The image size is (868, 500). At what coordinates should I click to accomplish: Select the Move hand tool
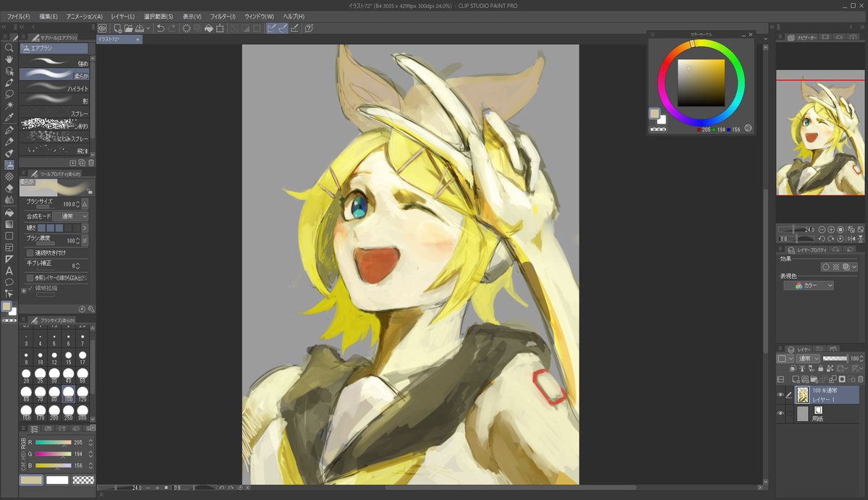9,59
